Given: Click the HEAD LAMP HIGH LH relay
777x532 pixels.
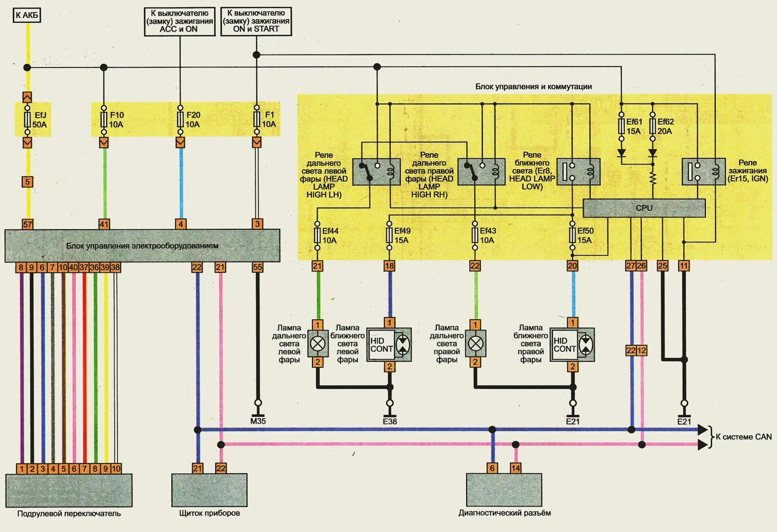Looking at the screenshot, I should (x=376, y=172).
